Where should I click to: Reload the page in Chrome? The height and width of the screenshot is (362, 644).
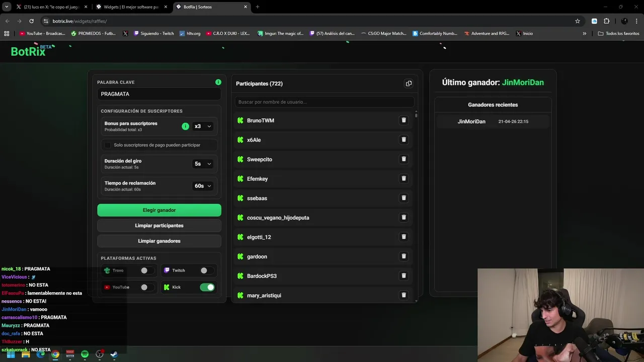[x=31, y=21]
